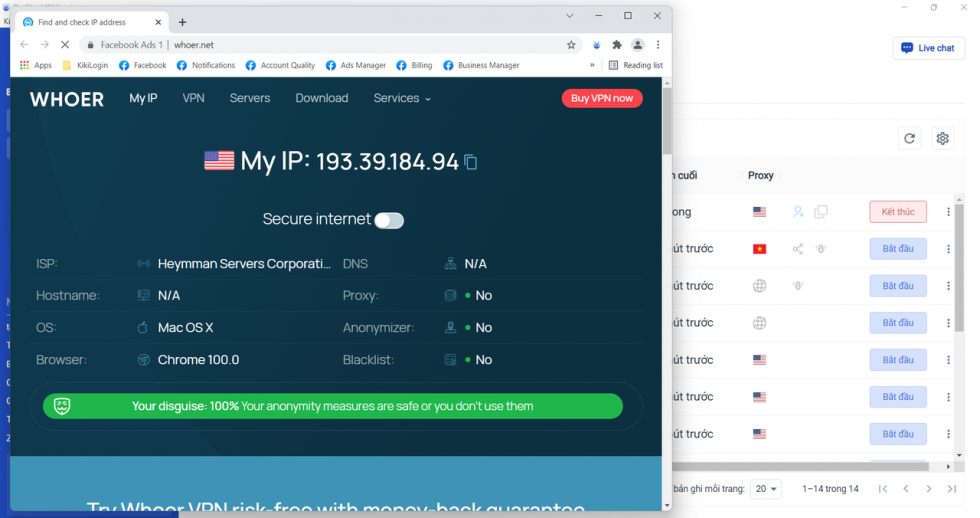Open the Reading list
Screen dimensions: 980x518
click(x=636, y=65)
